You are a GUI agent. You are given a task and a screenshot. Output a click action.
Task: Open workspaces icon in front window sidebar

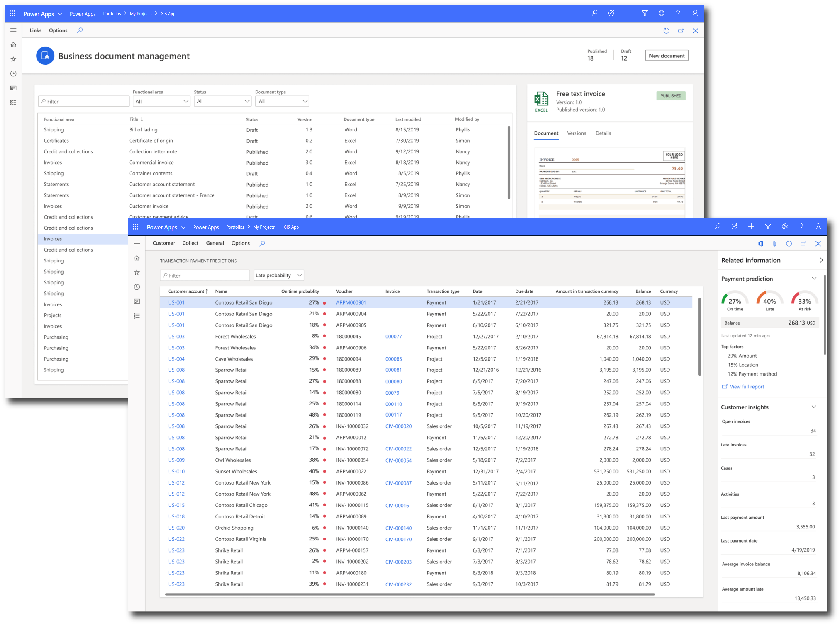click(x=137, y=301)
